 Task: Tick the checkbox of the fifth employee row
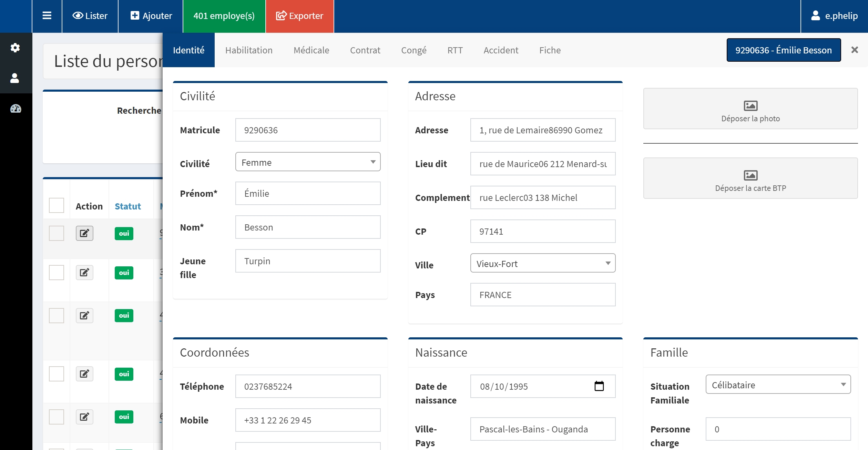click(57, 417)
